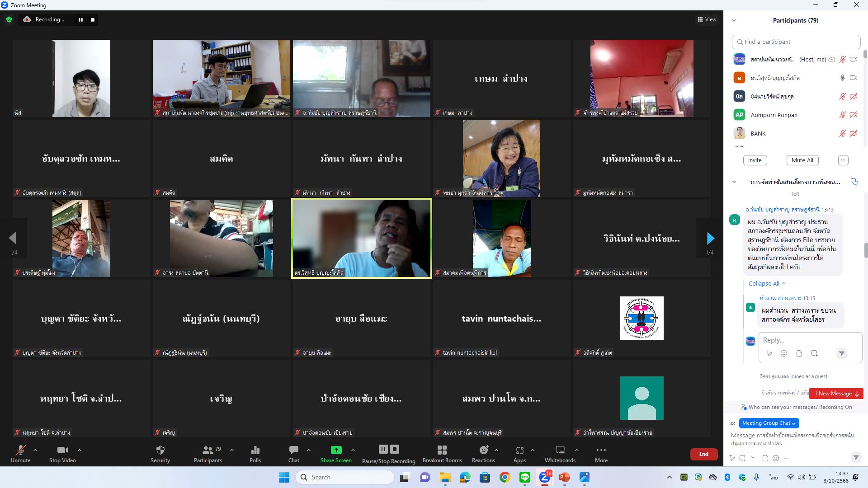Open Breakout Rooms
This screenshot has width=868, height=488.
pyautogui.click(x=442, y=450)
